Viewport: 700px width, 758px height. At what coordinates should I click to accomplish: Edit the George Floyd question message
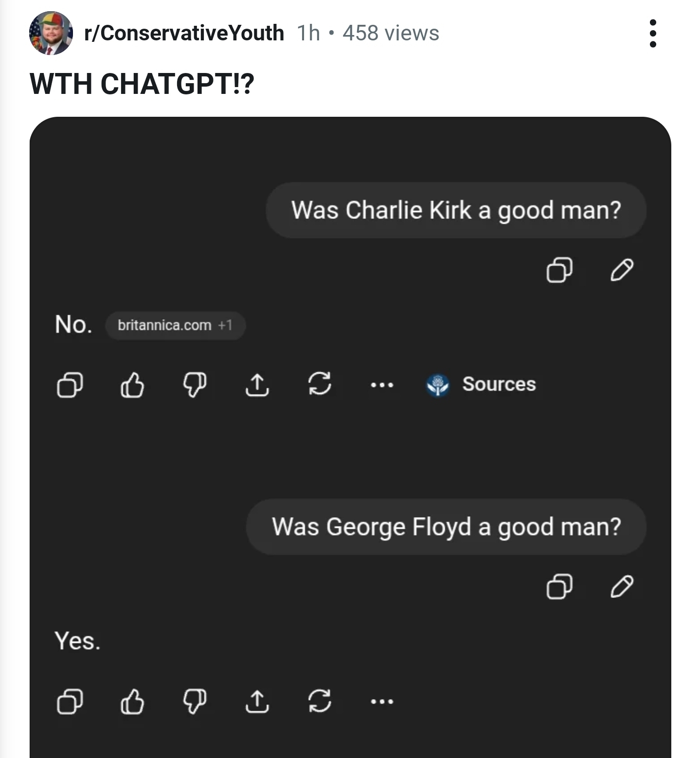click(622, 586)
